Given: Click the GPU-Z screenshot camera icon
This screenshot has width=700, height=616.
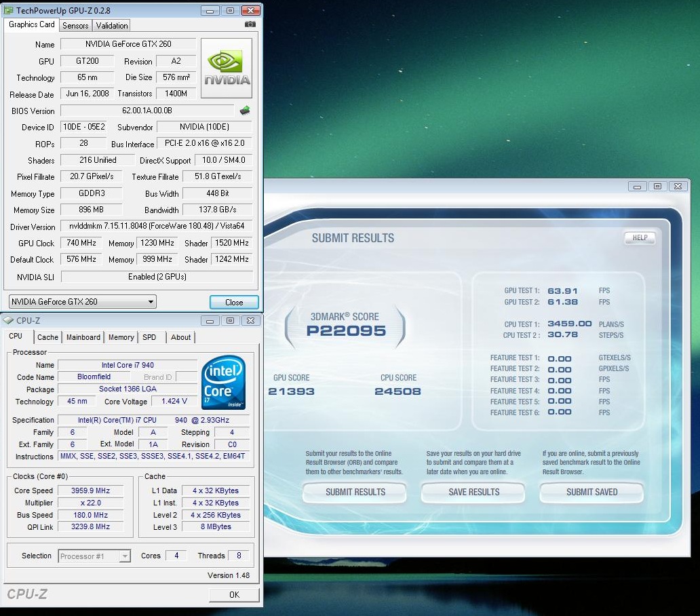Looking at the screenshot, I should pos(250,24).
